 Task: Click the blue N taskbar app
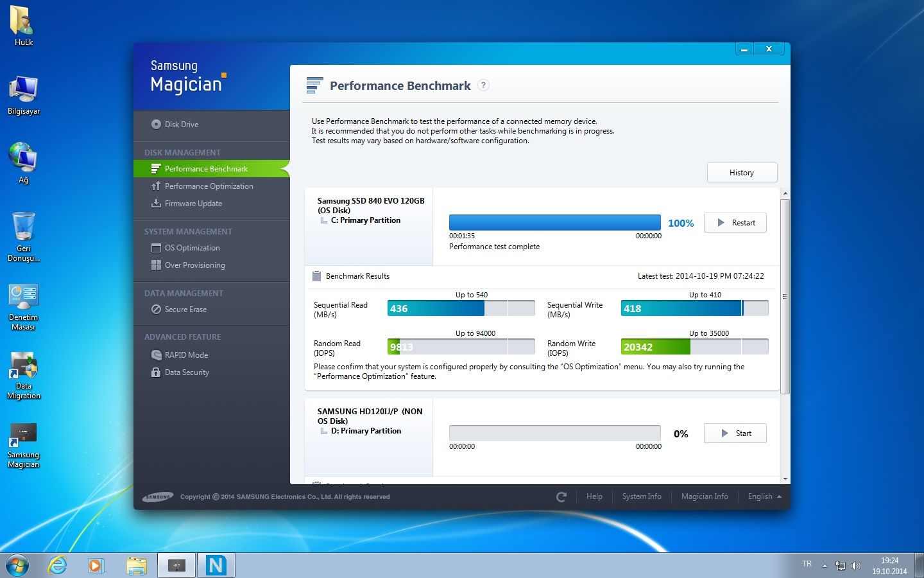[216, 565]
